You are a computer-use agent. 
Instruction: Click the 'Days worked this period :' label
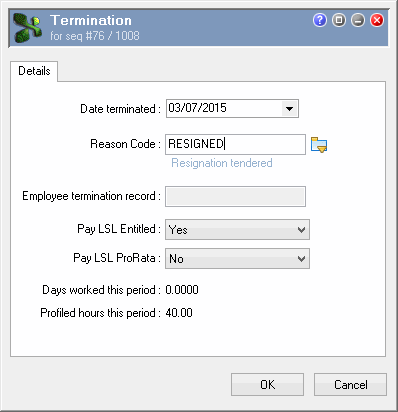click(x=101, y=290)
